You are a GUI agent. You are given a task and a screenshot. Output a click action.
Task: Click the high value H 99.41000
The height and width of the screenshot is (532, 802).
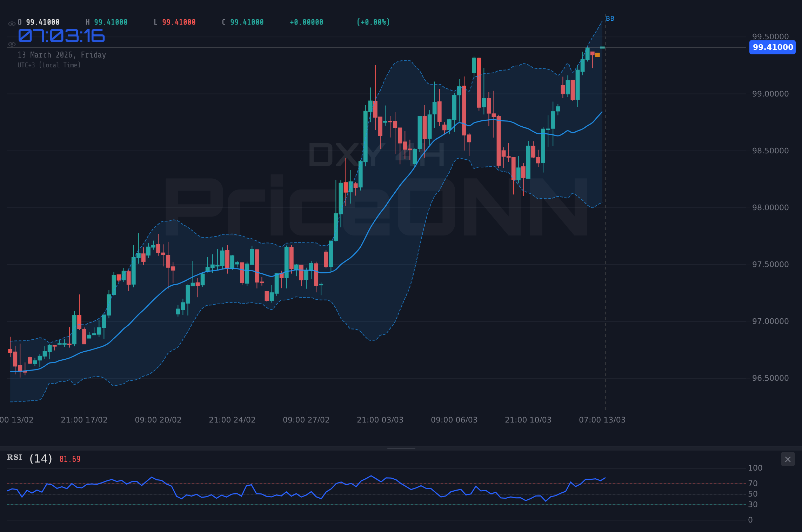click(107, 22)
